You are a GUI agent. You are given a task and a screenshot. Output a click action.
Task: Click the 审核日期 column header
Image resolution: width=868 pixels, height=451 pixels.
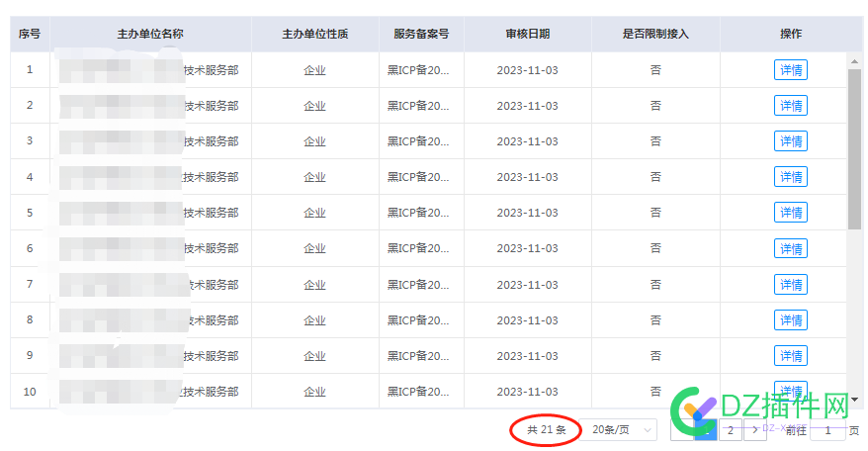[x=528, y=34]
